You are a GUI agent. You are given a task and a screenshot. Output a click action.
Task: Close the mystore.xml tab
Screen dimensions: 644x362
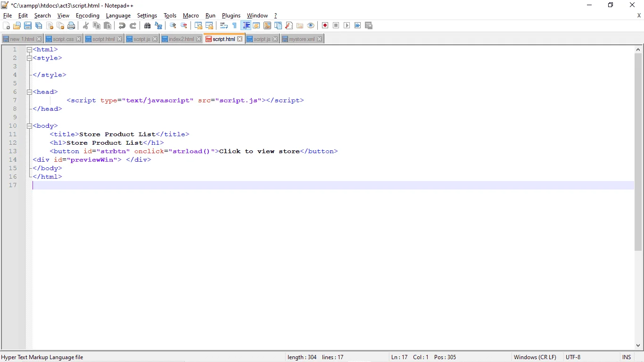(320, 39)
